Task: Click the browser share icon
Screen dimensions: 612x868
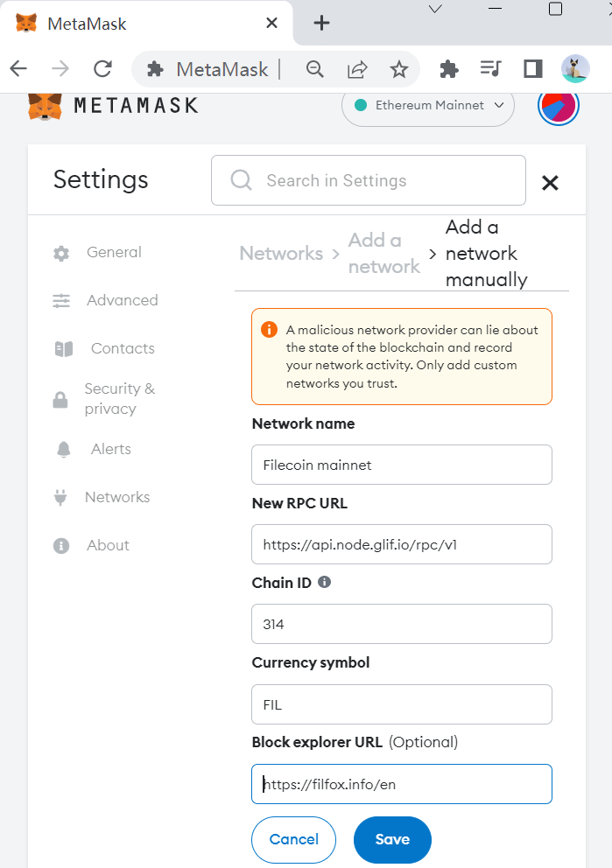Action: (x=357, y=69)
